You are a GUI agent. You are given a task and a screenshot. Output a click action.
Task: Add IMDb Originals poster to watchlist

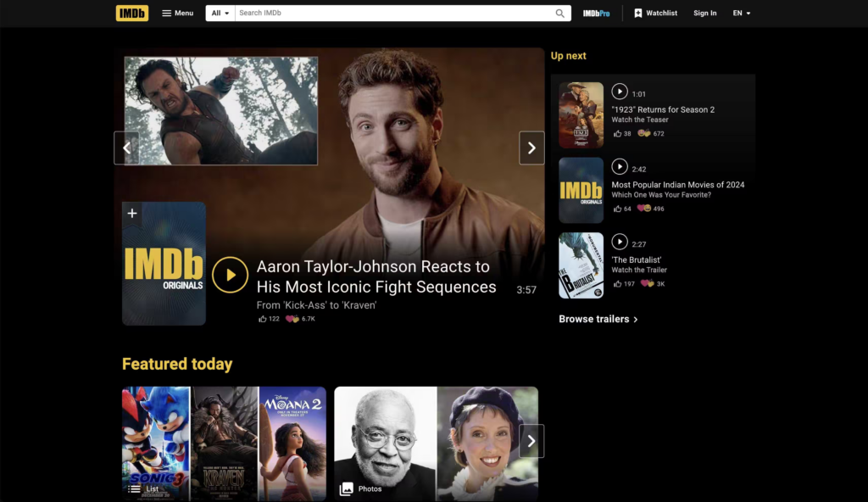tap(131, 214)
